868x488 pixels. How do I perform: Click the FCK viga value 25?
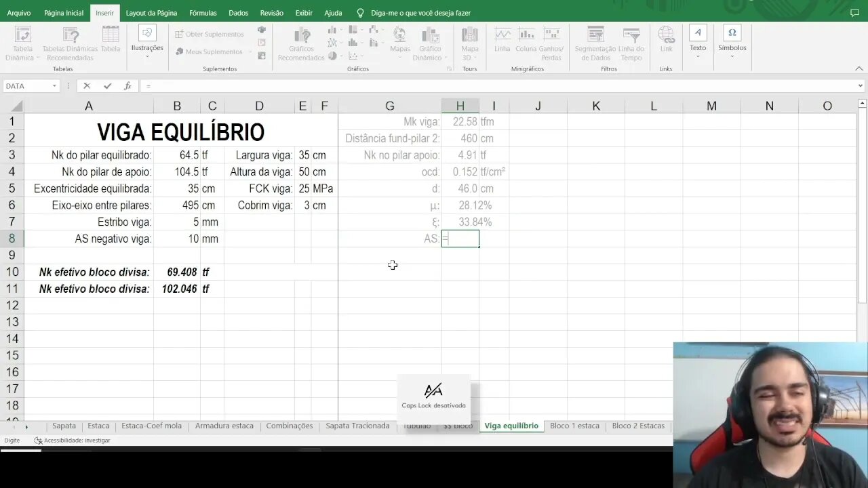(x=302, y=188)
